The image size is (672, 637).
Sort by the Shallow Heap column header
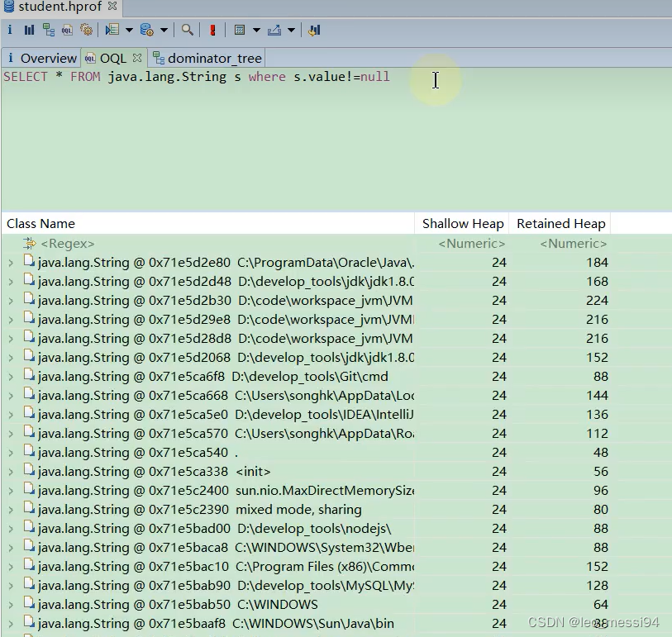click(462, 223)
